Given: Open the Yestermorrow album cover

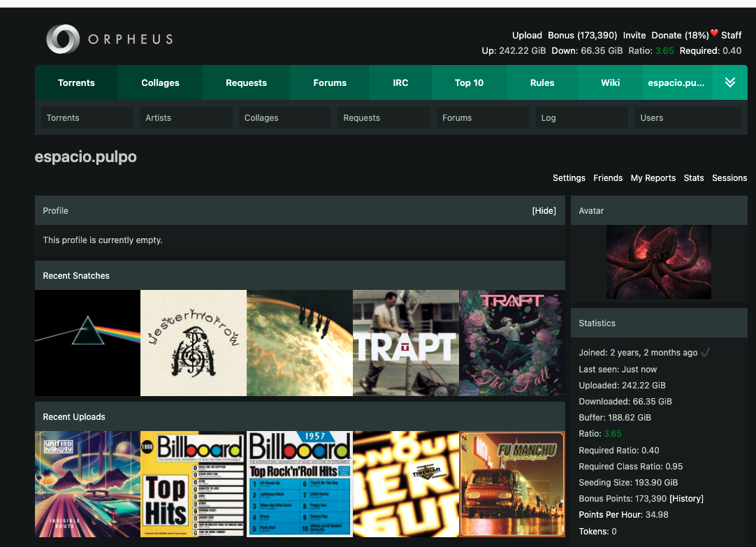Looking at the screenshot, I should 194,342.
